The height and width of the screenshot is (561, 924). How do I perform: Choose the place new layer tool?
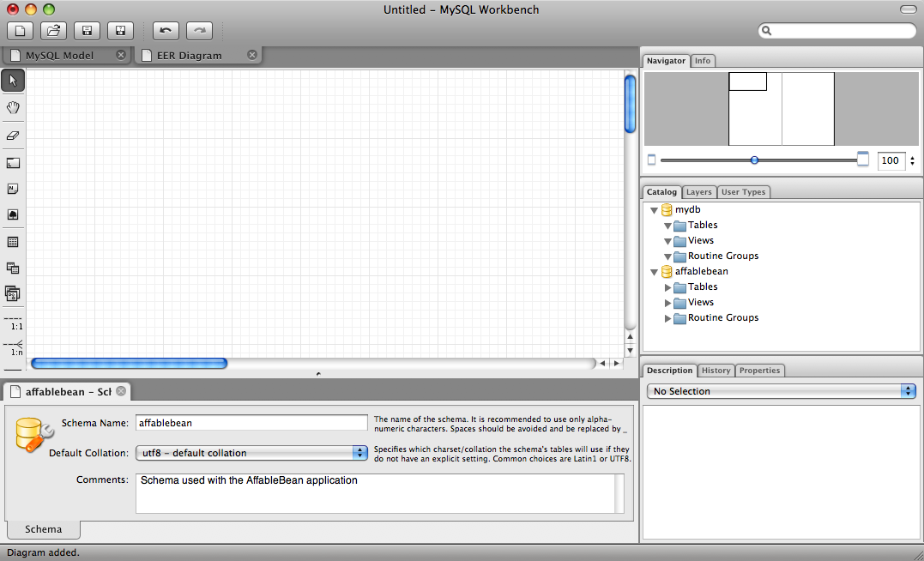[13, 163]
